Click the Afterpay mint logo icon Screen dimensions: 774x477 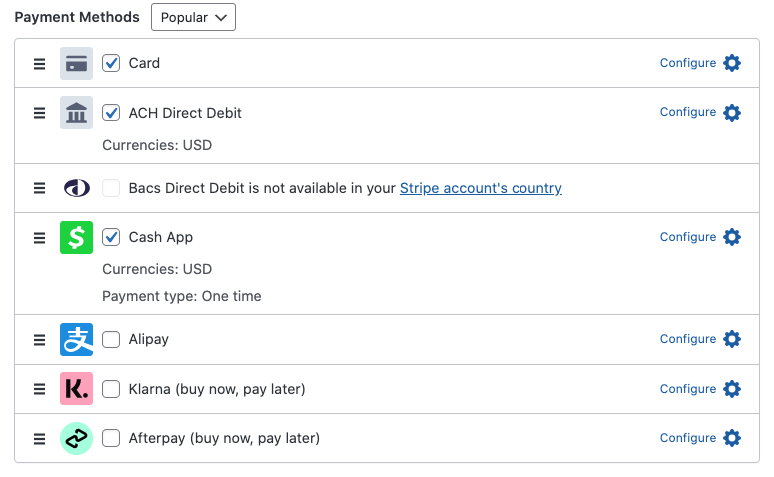coord(76,438)
